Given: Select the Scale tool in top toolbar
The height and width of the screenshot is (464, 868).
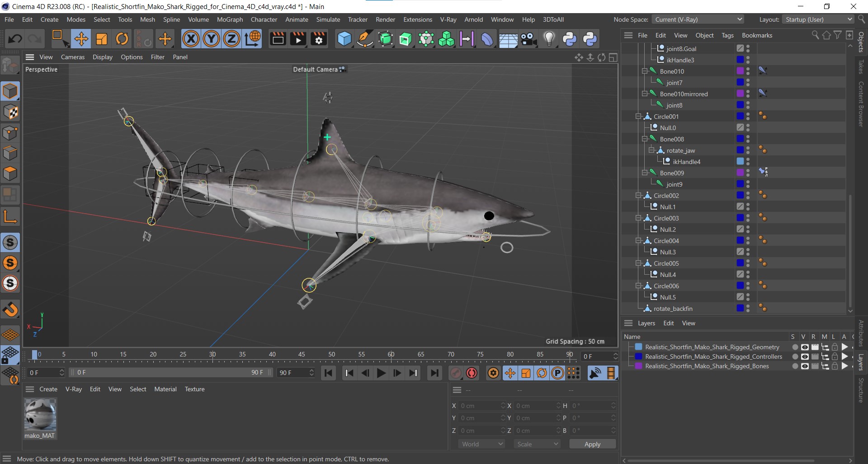Looking at the screenshot, I should [102, 39].
